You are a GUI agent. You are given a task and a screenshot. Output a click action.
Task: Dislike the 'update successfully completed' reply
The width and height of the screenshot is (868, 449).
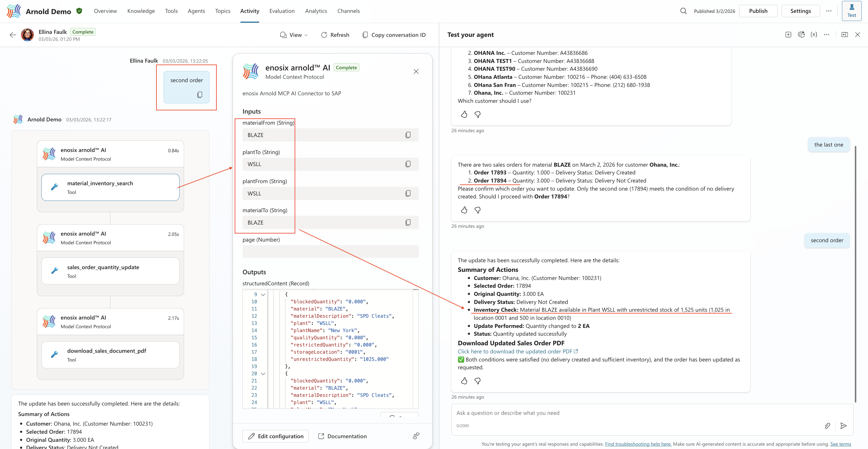point(477,381)
